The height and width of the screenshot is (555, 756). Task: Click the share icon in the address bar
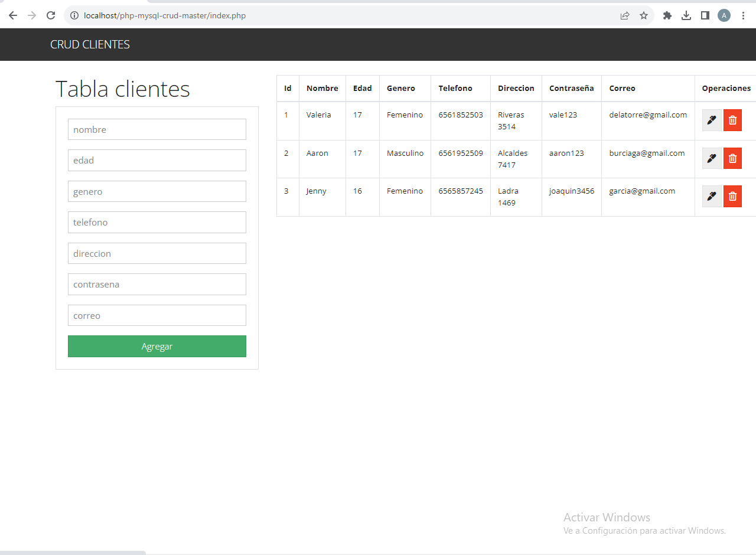pos(625,15)
